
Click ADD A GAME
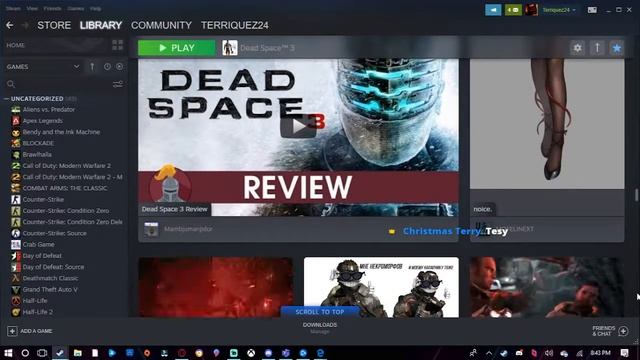tap(30, 331)
